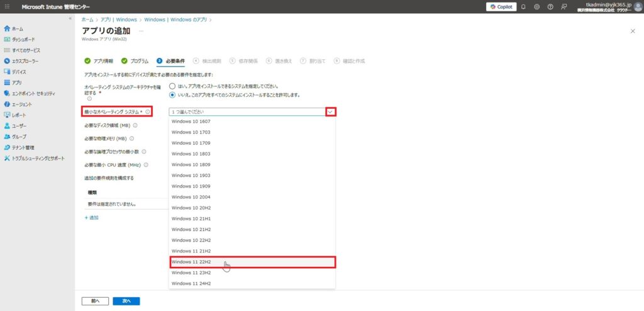This screenshot has width=644, height=311.
Task: Click the + 追加 link
Action: [92, 217]
